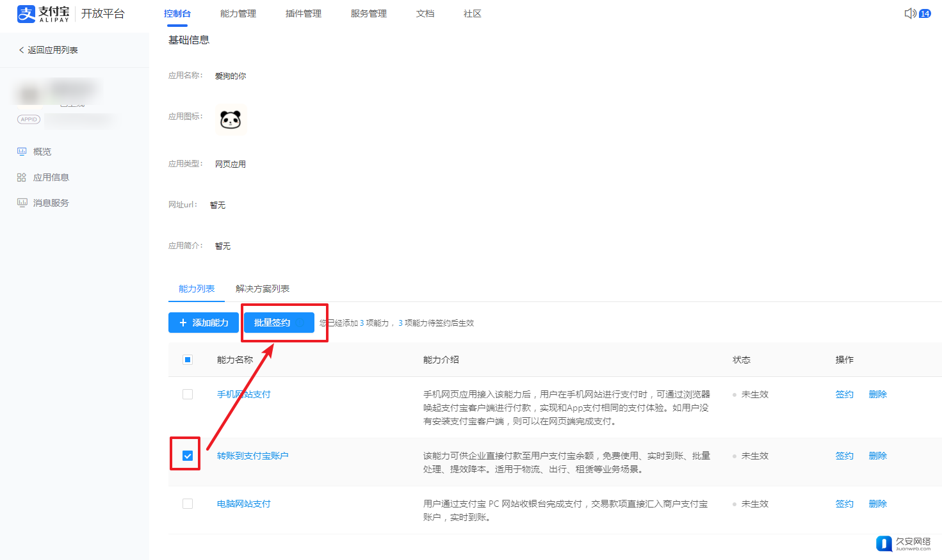This screenshot has width=942, height=560.
Task: Click 删除 for 电脑网站支付
Action: coord(877,504)
